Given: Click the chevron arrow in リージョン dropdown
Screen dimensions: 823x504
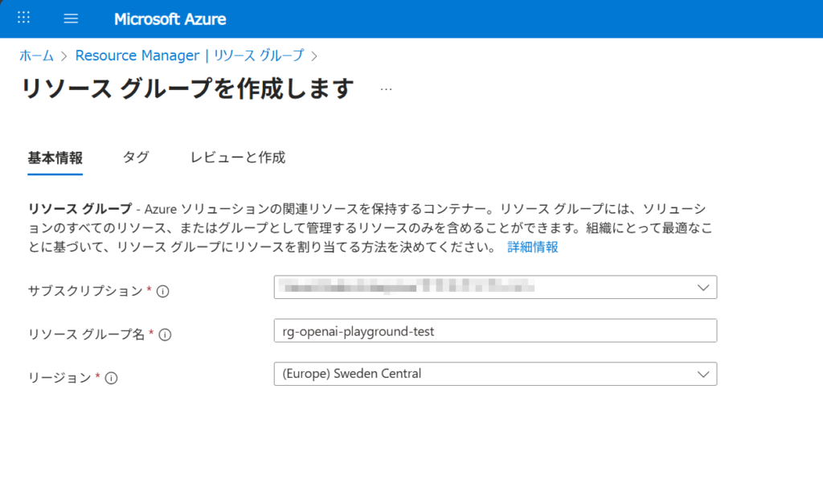Looking at the screenshot, I should (702, 374).
